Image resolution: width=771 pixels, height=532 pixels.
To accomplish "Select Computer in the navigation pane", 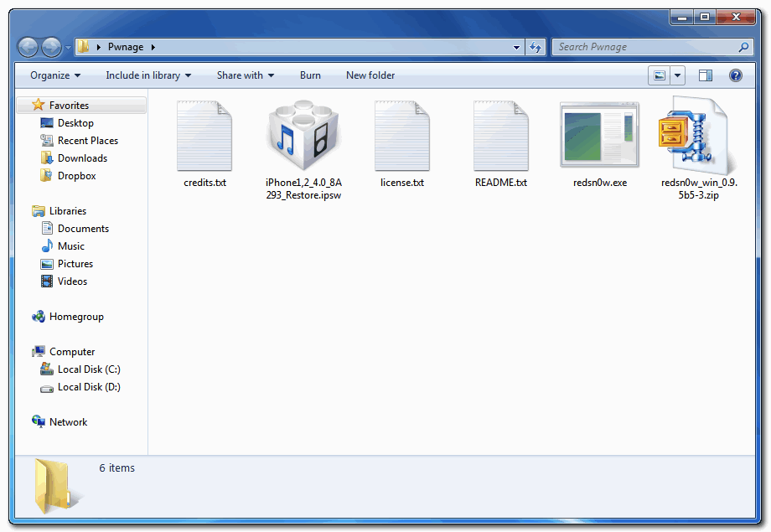I will tap(64, 352).
